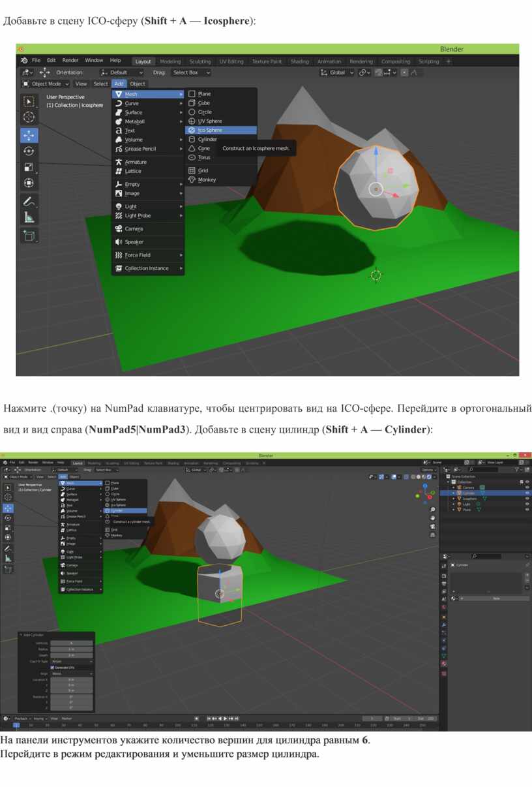This screenshot has width=532, height=787.
Task: Pick the Rotate tool in upper Blender window
Action: [29, 151]
